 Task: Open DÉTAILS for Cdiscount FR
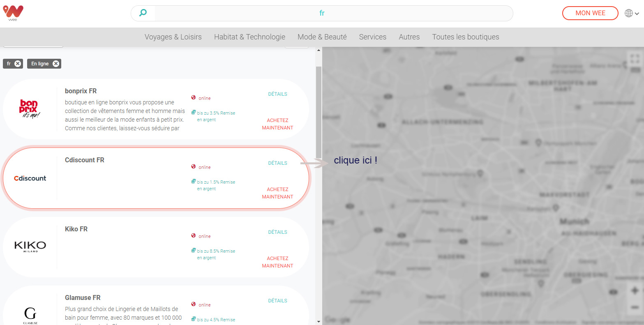coord(277,163)
